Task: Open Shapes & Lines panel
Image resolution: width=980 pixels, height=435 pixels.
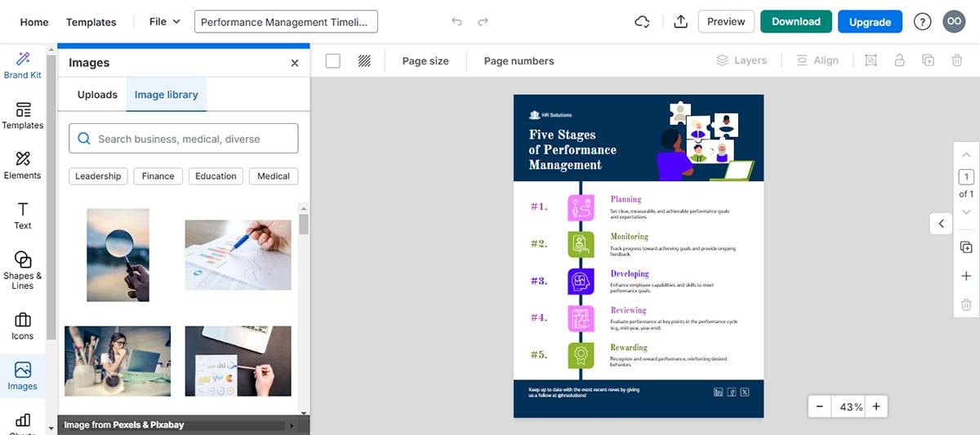Action: [23, 269]
